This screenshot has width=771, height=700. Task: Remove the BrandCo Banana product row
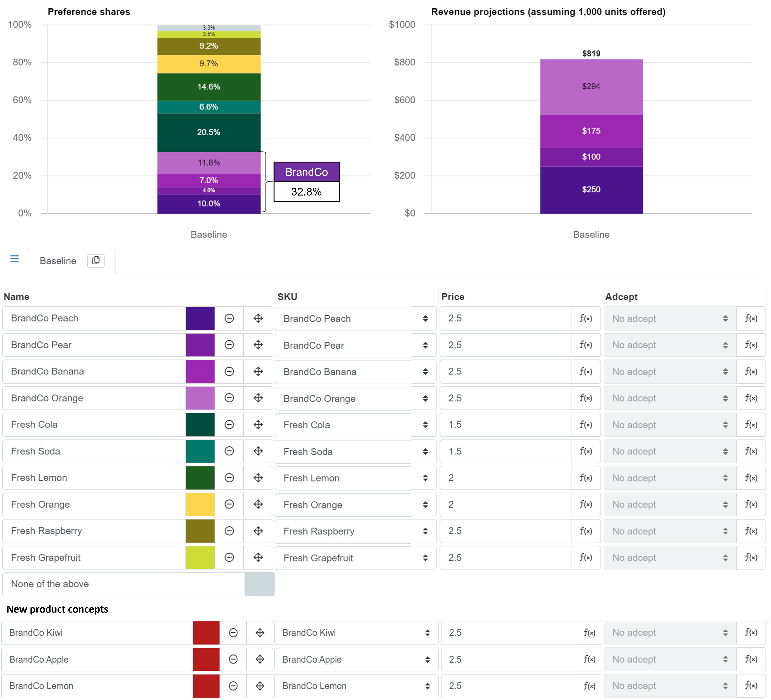pos(229,372)
